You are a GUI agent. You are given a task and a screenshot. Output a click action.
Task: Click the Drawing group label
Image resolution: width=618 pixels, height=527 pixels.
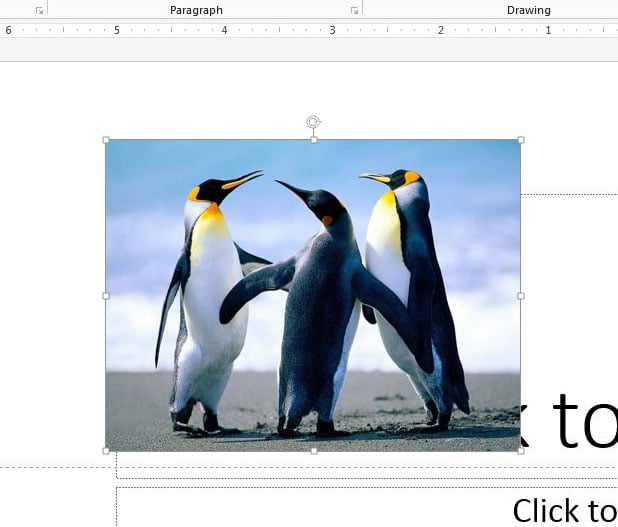click(x=529, y=10)
